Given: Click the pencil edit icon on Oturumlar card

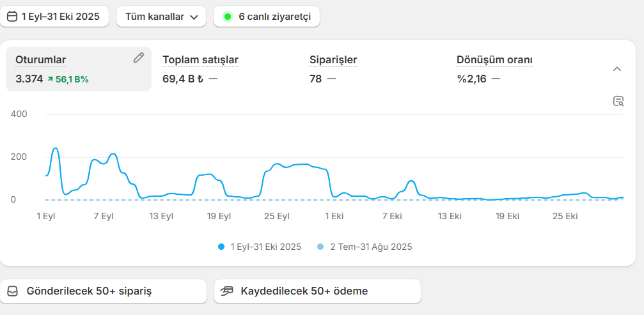Looking at the screenshot, I should pos(139,58).
